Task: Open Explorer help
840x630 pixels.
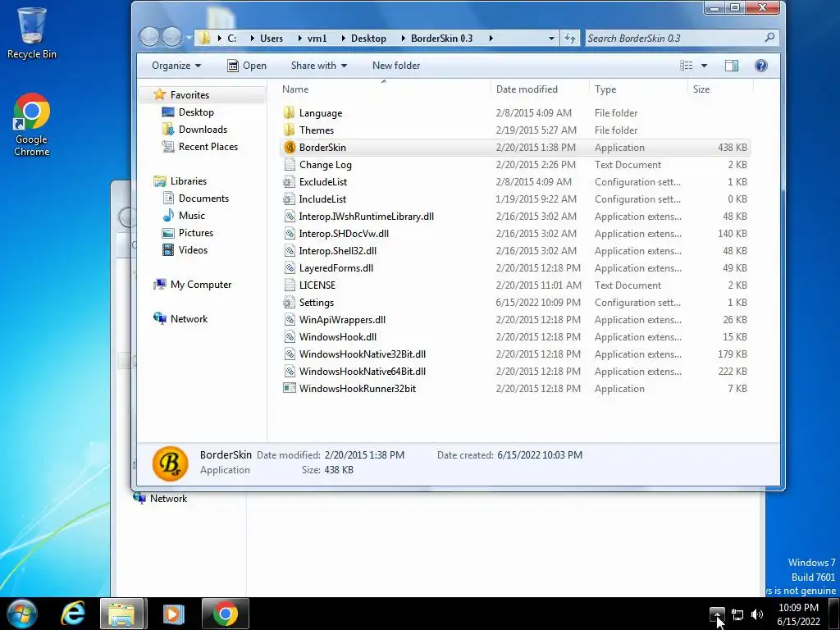Action: tap(760, 66)
